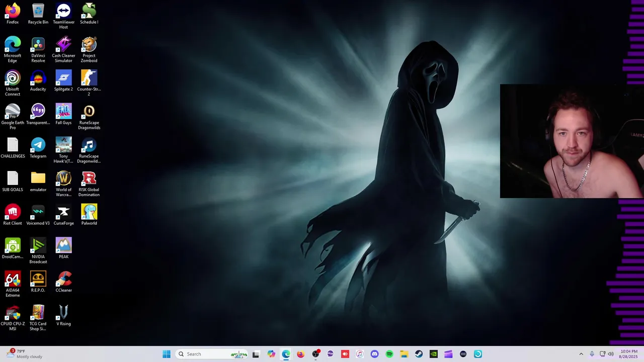Select the Cash Cleaner Simulator shortcut
This screenshot has height=362, width=644.
(63, 50)
